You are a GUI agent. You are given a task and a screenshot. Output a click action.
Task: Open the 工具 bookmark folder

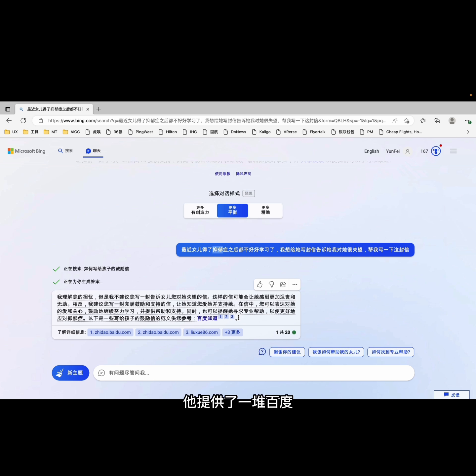[x=30, y=132]
